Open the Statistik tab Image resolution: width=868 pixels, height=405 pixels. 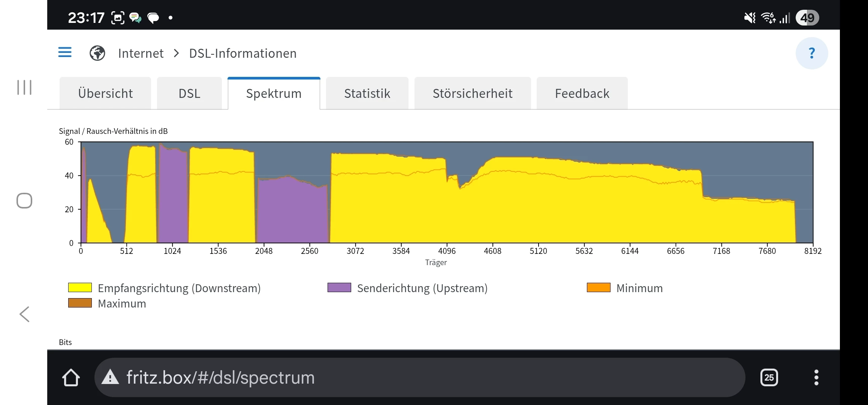pos(367,93)
